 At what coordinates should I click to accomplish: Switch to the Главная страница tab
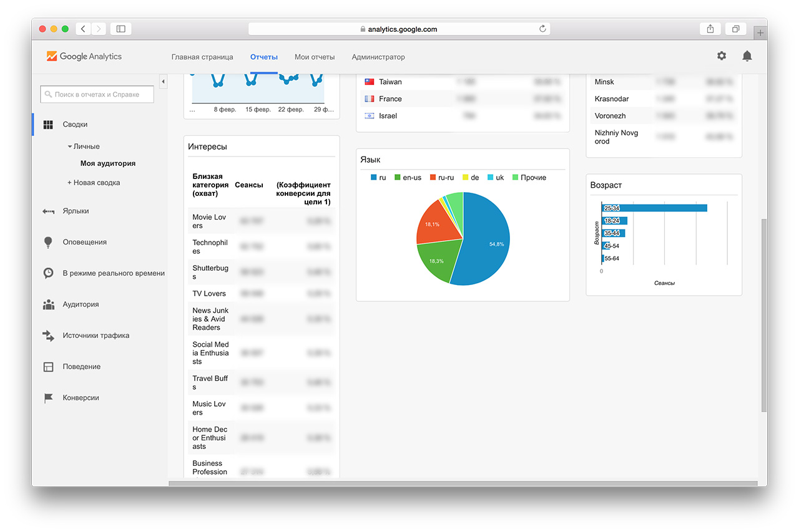pyautogui.click(x=202, y=57)
